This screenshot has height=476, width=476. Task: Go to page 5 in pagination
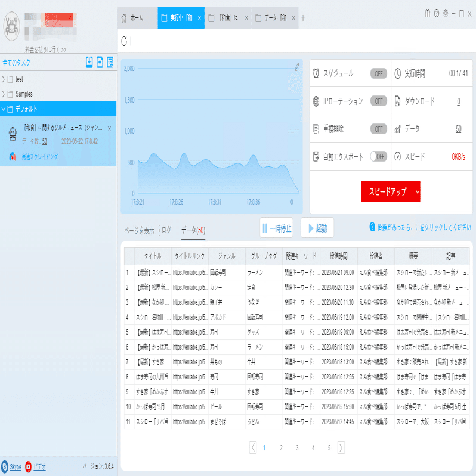coord(329,447)
